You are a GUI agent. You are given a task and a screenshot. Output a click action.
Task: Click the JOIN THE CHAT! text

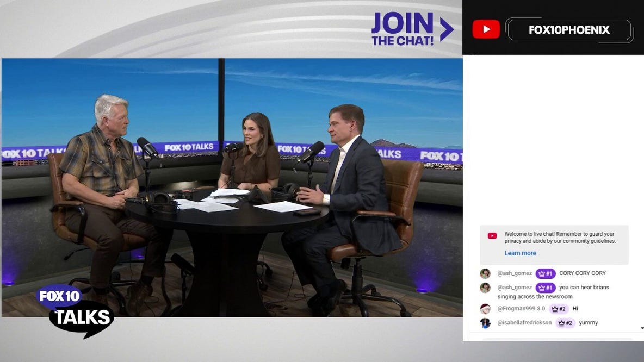(403, 29)
